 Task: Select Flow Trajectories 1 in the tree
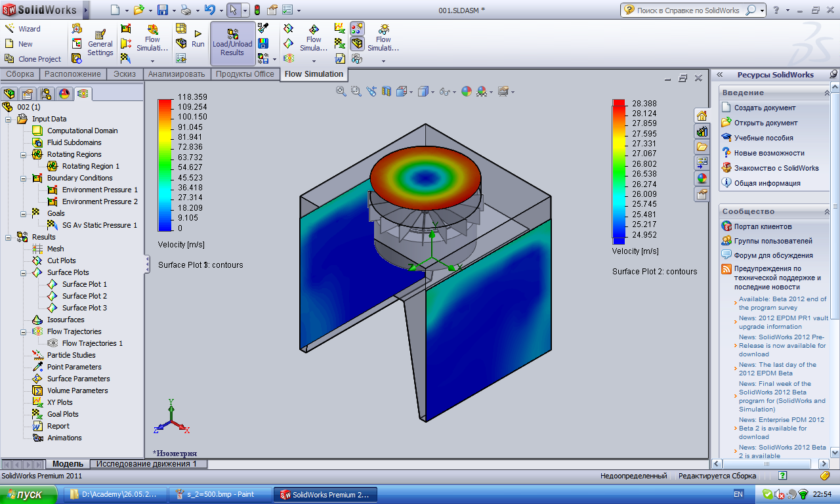click(92, 343)
